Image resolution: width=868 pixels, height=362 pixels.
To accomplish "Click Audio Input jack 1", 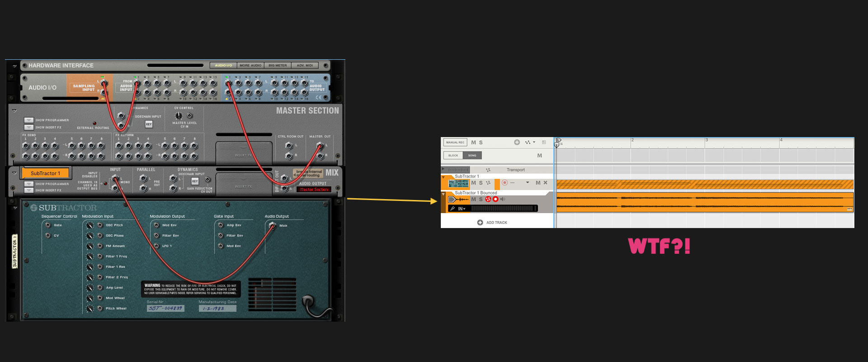I will pyautogui.click(x=137, y=83).
